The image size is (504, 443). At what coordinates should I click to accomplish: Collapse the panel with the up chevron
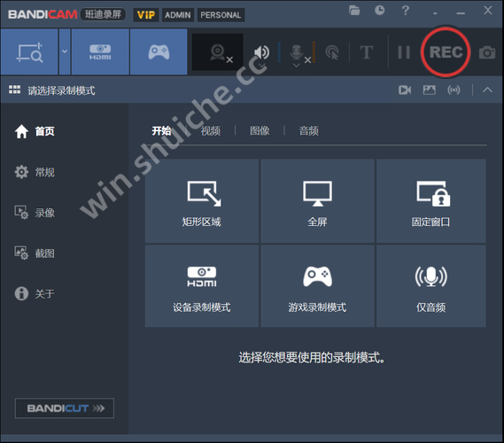(487, 90)
